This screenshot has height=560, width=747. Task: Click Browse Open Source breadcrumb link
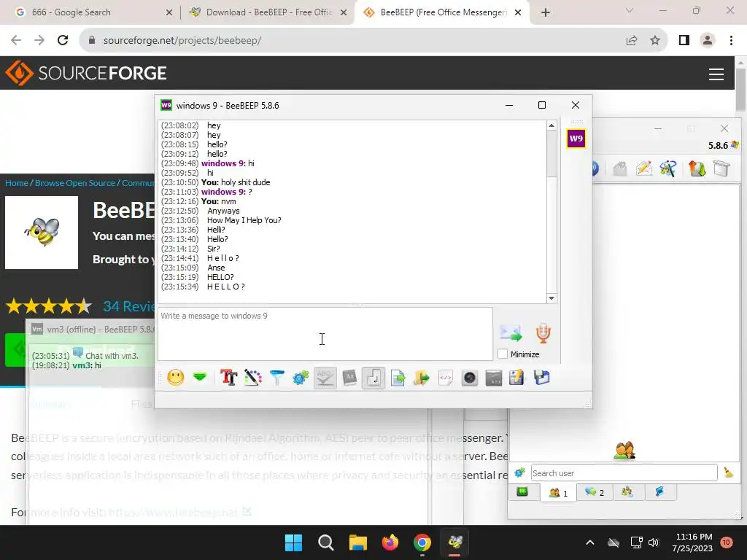click(75, 183)
